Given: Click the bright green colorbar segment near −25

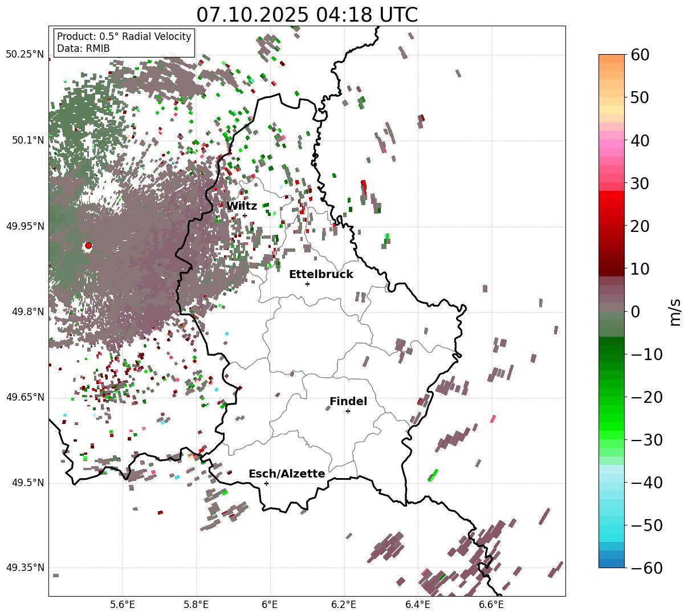Looking at the screenshot, I should coord(612,419).
